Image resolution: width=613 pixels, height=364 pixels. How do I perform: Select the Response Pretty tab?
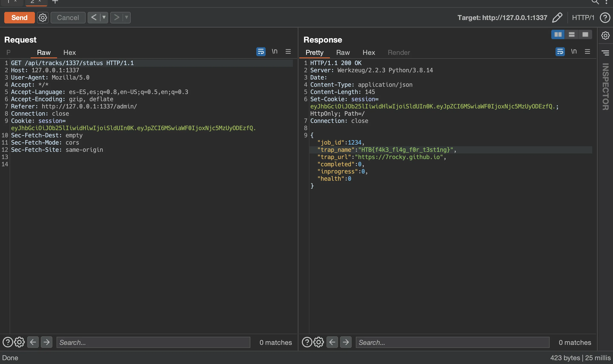point(314,53)
